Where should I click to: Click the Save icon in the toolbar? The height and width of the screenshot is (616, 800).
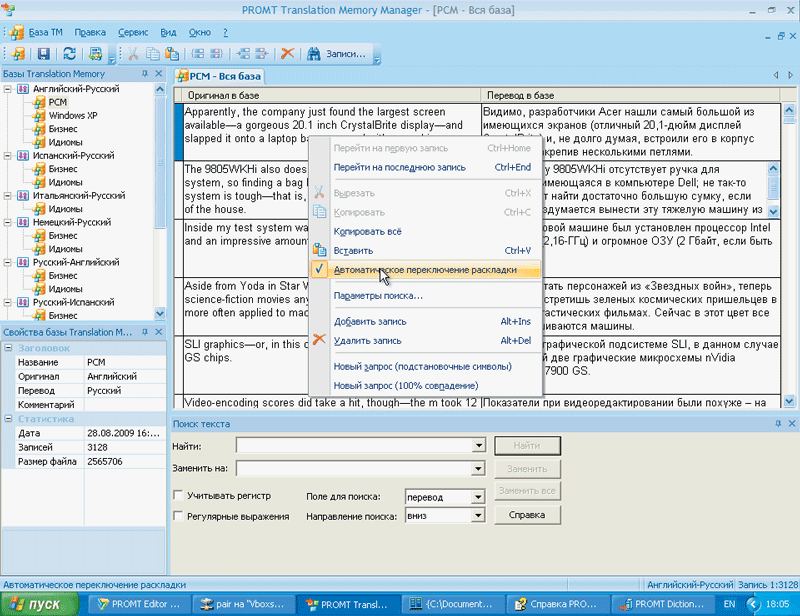[x=45, y=54]
